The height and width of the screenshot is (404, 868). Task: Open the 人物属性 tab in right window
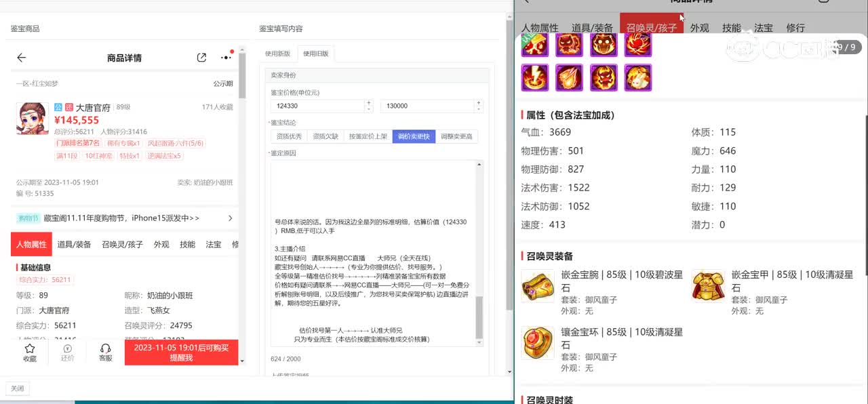(x=540, y=28)
